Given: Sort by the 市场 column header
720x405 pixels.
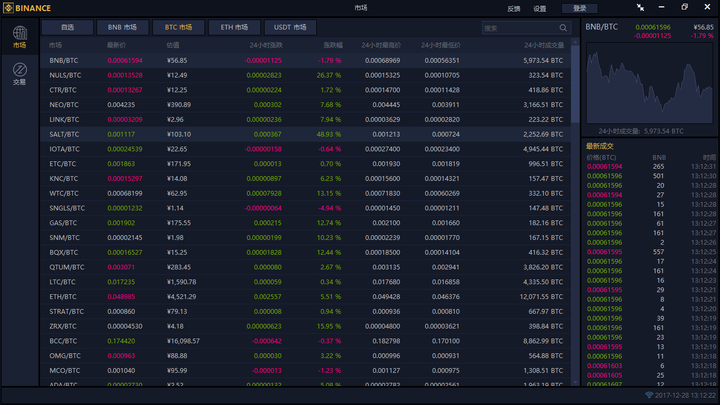Looking at the screenshot, I should pos(56,45).
